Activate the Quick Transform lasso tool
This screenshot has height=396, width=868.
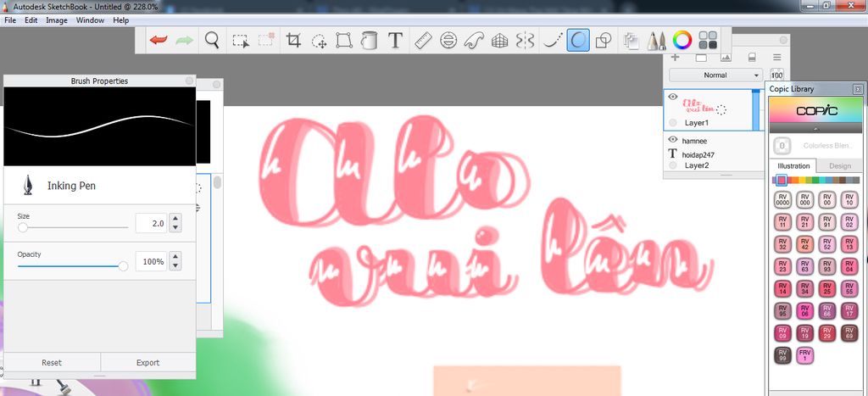[x=319, y=41]
